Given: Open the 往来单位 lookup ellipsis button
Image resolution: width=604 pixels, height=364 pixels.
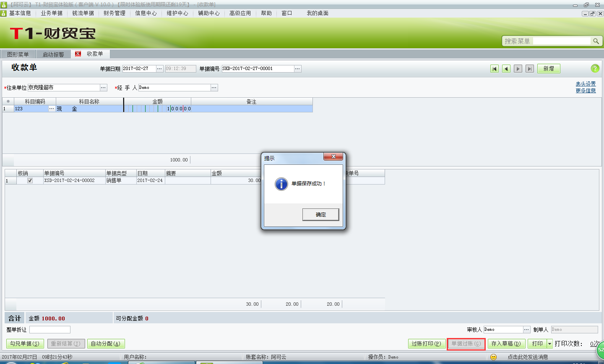Looking at the screenshot, I should [x=103, y=88].
